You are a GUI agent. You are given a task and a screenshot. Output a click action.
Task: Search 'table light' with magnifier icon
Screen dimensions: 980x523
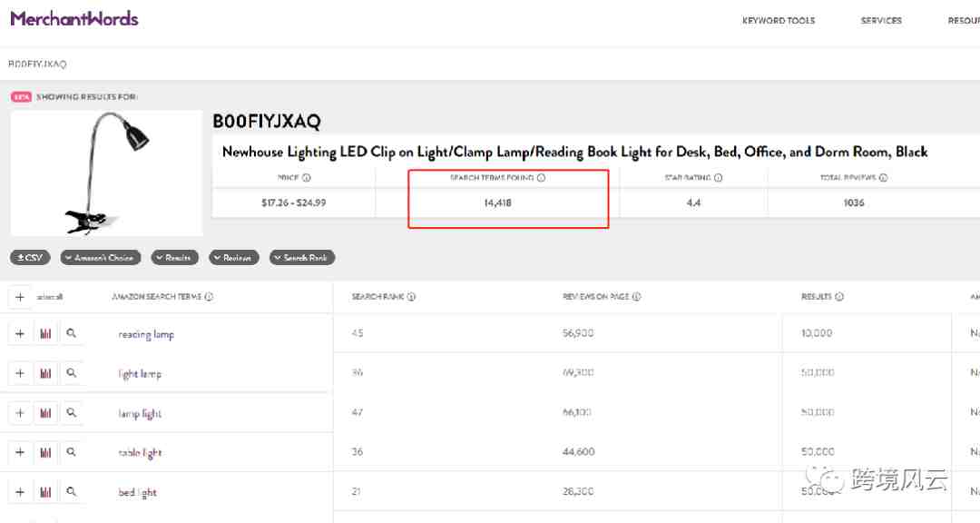tap(72, 452)
